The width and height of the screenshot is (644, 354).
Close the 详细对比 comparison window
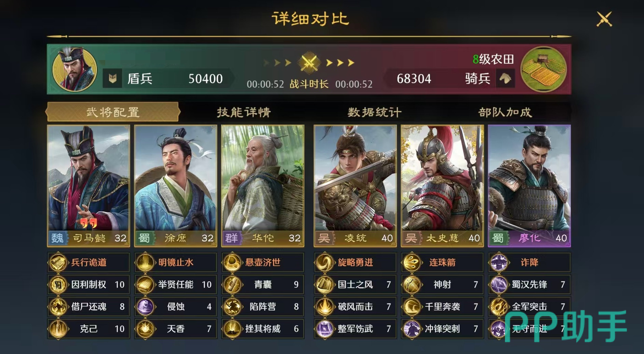604,19
